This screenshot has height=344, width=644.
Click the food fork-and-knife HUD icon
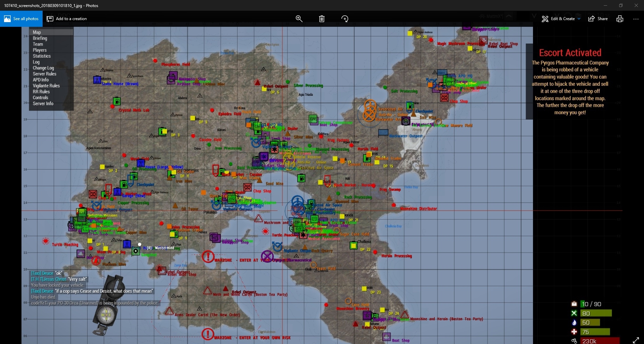pyautogui.click(x=574, y=313)
